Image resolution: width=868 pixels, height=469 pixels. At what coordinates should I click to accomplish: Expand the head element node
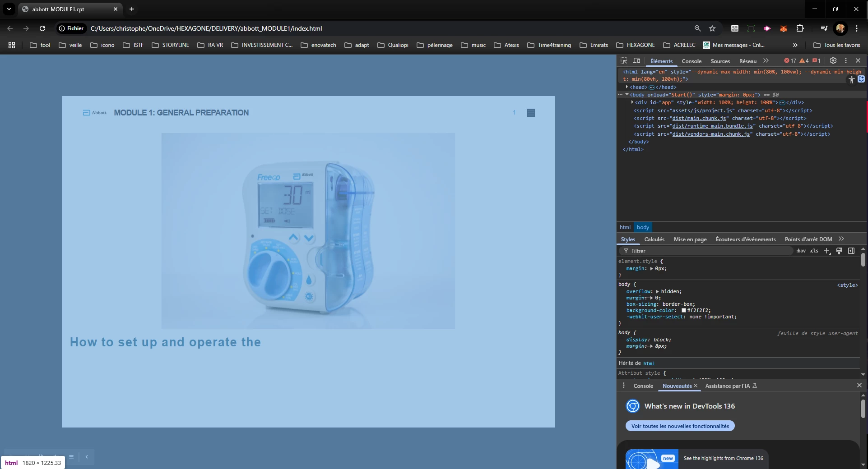tap(627, 87)
